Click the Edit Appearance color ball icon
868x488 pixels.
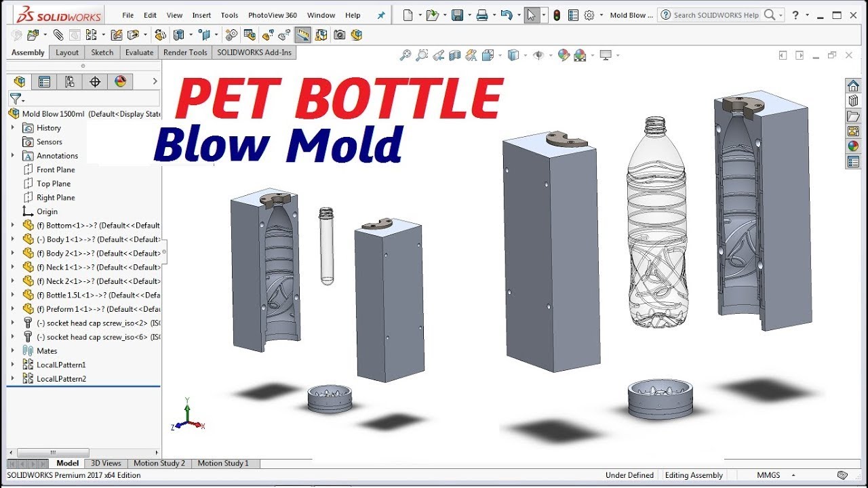click(564, 56)
